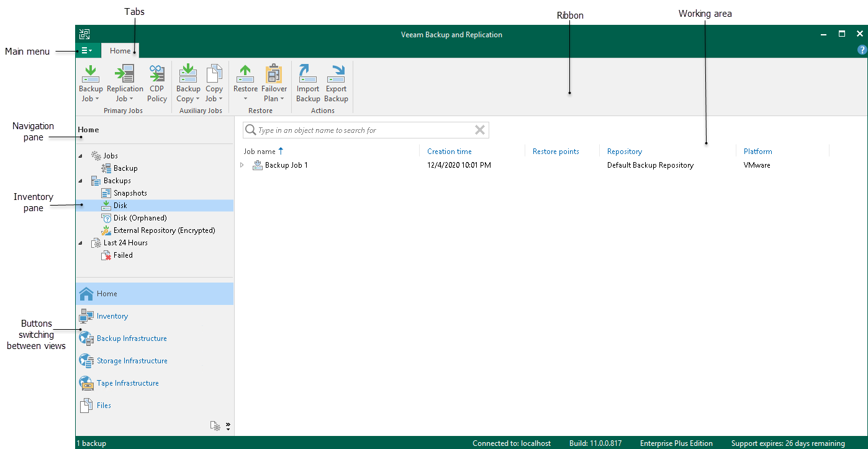Click the Backup Infrastructure view icon
Viewport: 868px width, 449px height.
click(x=86, y=338)
